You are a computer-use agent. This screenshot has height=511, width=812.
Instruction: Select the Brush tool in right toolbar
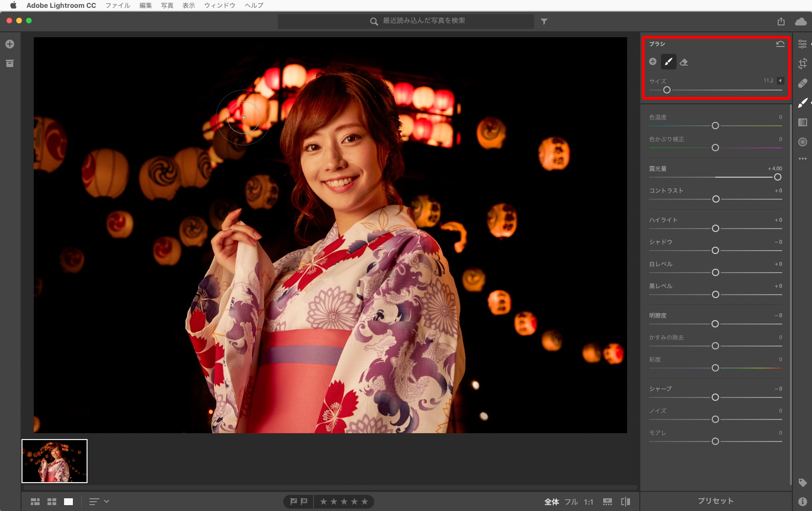(803, 103)
